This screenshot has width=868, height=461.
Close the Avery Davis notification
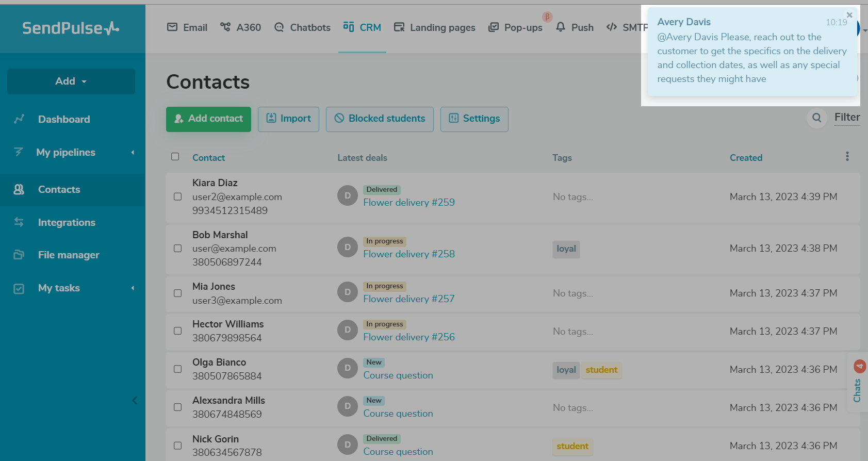click(x=849, y=15)
